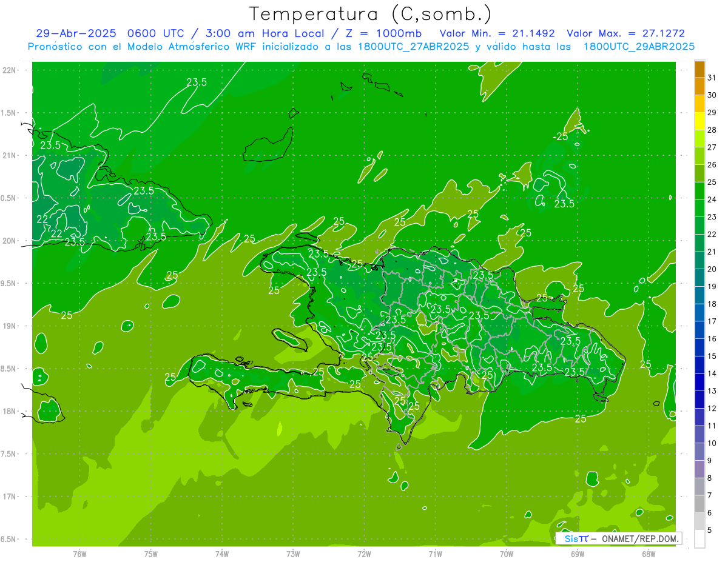Viewport: 728px width, 562px height.
Task: Click the legend value '26'
Action: 712,164
